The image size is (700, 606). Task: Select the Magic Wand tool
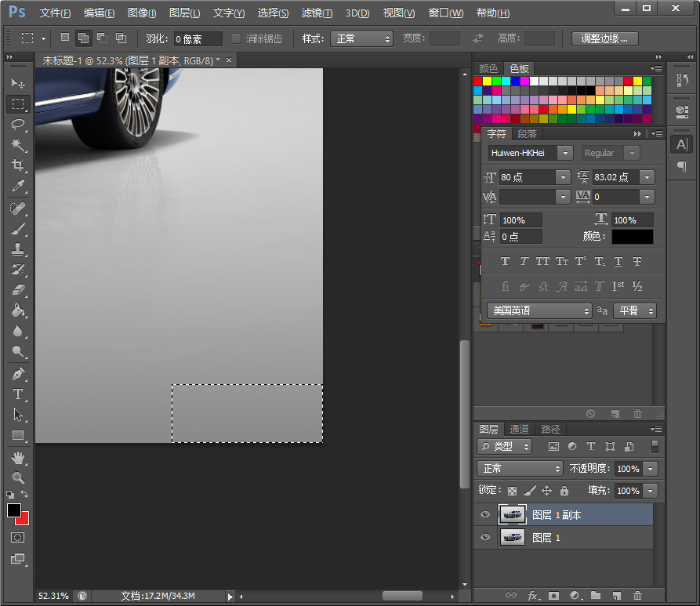point(18,145)
